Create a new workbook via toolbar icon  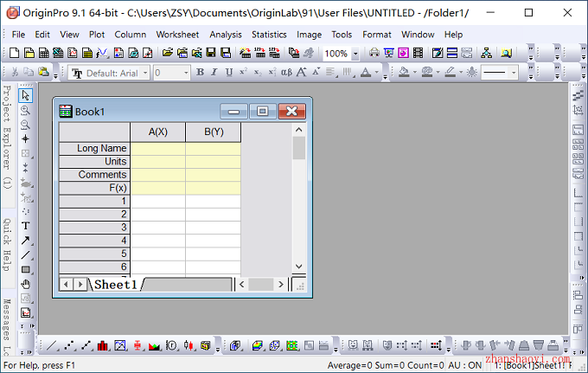coord(43,53)
